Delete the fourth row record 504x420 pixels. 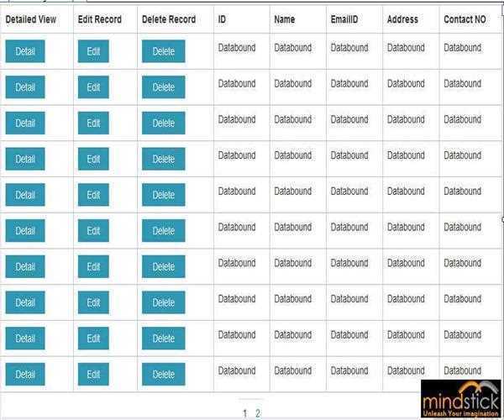pyautogui.click(x=163, y=159)
